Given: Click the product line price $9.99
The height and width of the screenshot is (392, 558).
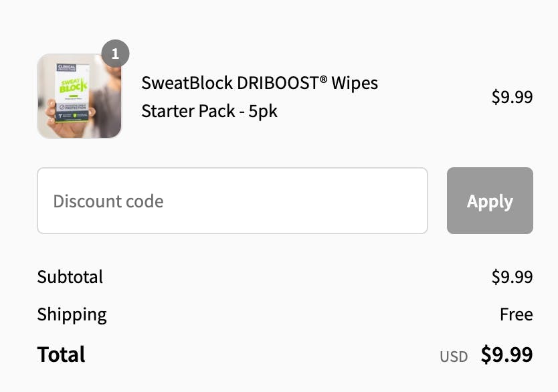Looking at the screenshot, I should [512, 97].
